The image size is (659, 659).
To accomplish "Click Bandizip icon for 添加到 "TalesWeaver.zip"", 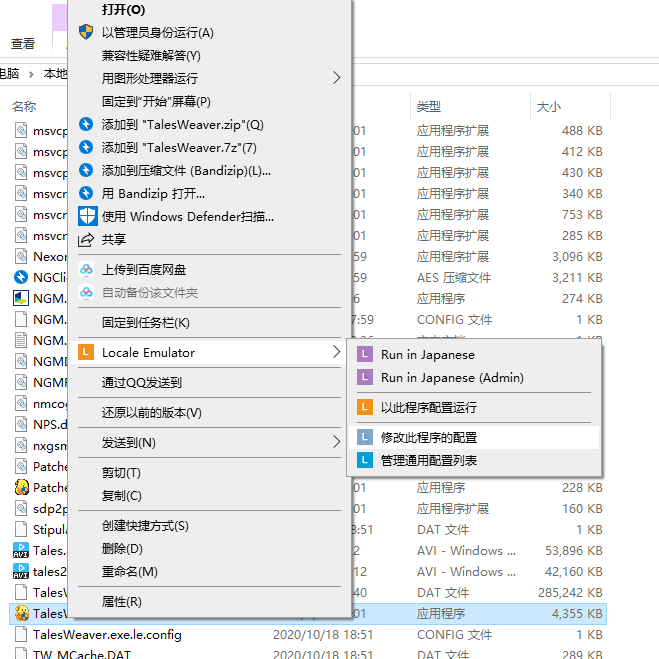I will tap(86, 124).
